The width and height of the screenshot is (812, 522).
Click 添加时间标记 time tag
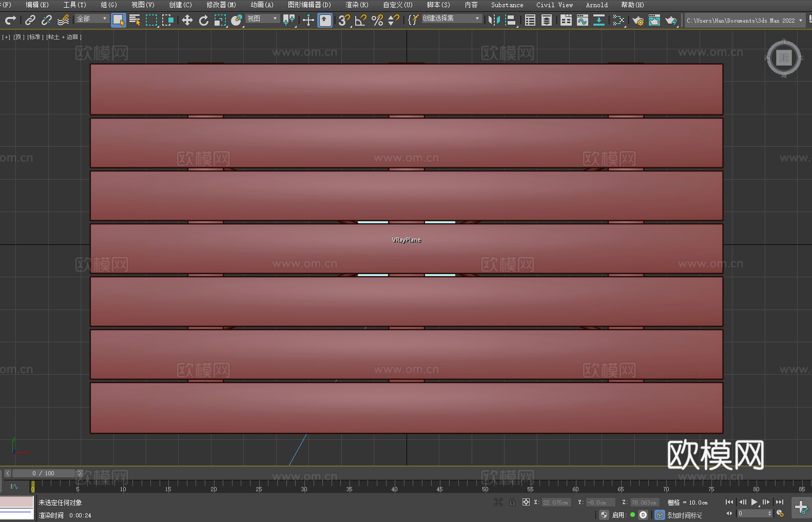(x=685, y=515)
